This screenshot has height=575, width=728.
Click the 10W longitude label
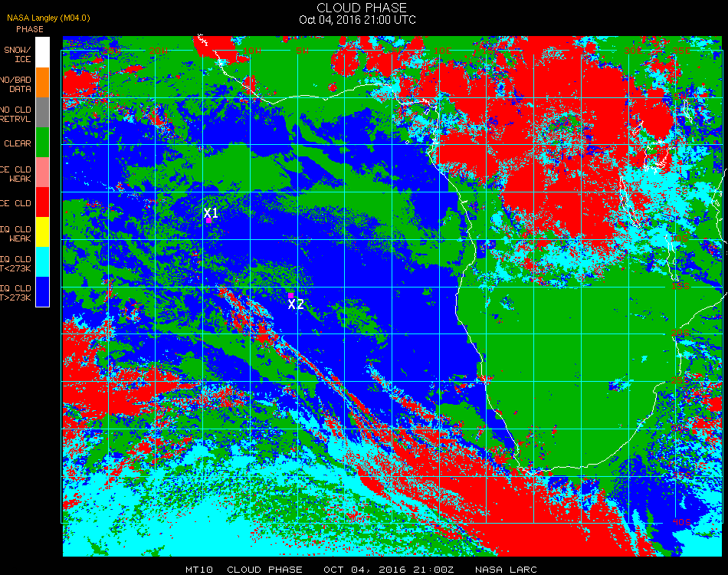coord(252,51)
